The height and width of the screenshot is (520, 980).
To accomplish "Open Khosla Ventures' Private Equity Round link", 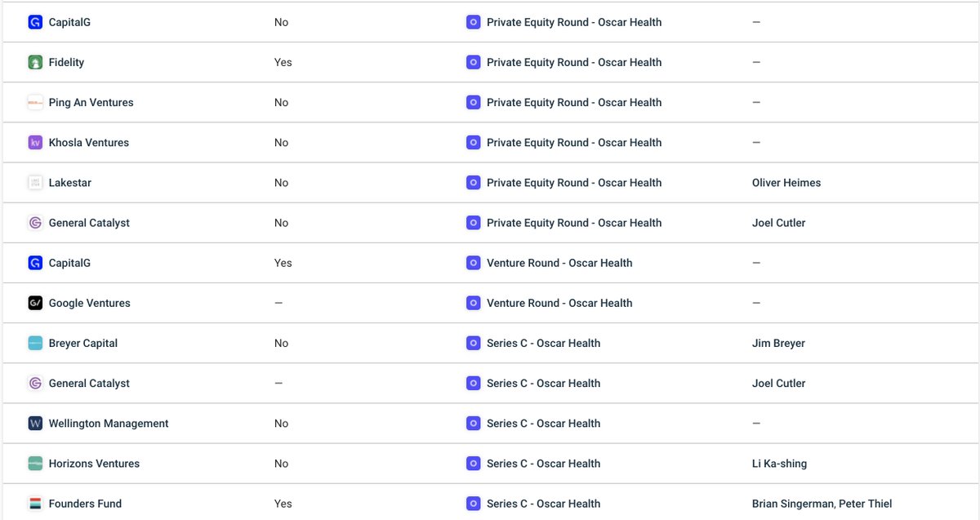I will tap(574, 142).
